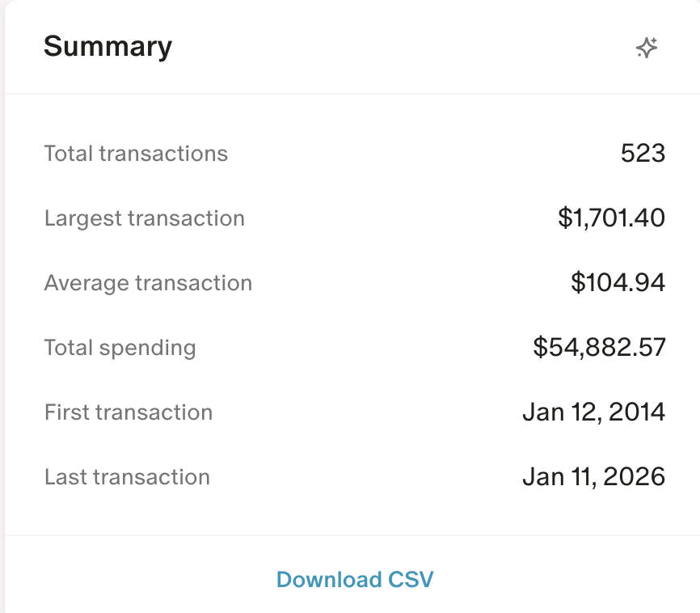The image size is (700, 613).
Task: Click the word CSV in download link
Action: tap(411, 580)
